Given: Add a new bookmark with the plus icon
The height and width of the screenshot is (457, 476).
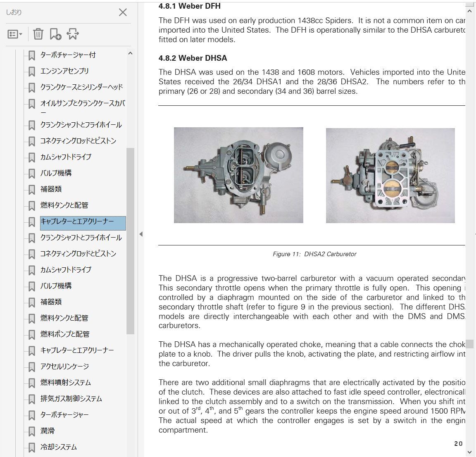Looking at the screenshot, I should 55,34.
